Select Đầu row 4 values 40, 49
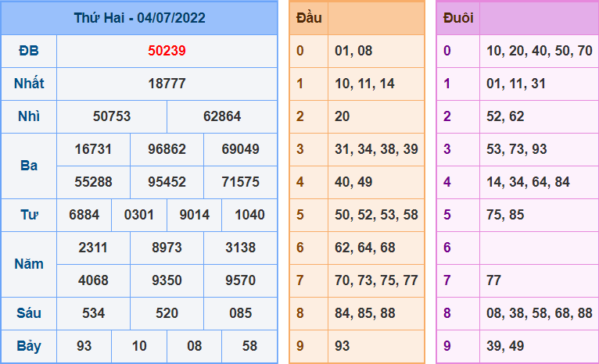The image size is (599, 364). (x=353, y=182)
